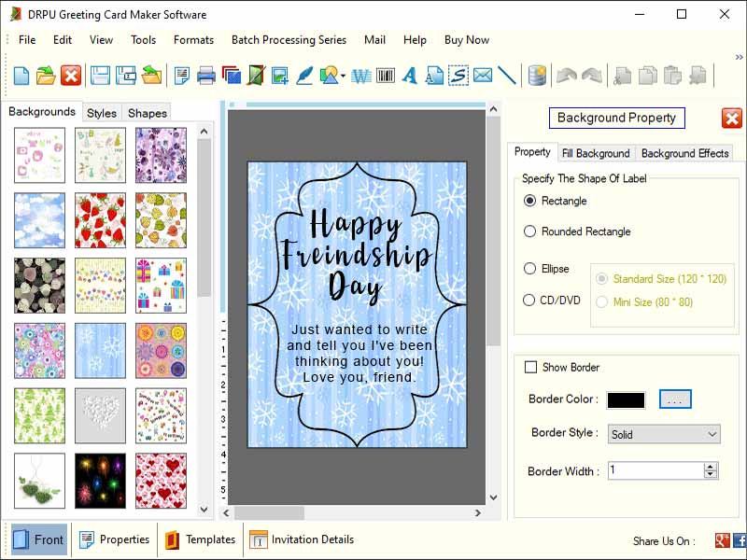Enable the Show Border checkbox
Image resolution: width=747 pixels, height=560 pixels.
[x=529, y=367]
